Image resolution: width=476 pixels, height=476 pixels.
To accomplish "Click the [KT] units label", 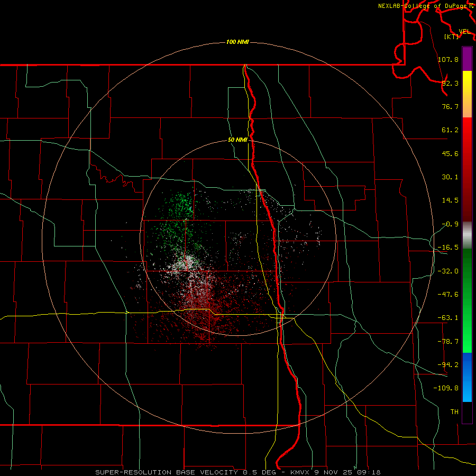I will [452, 36].
